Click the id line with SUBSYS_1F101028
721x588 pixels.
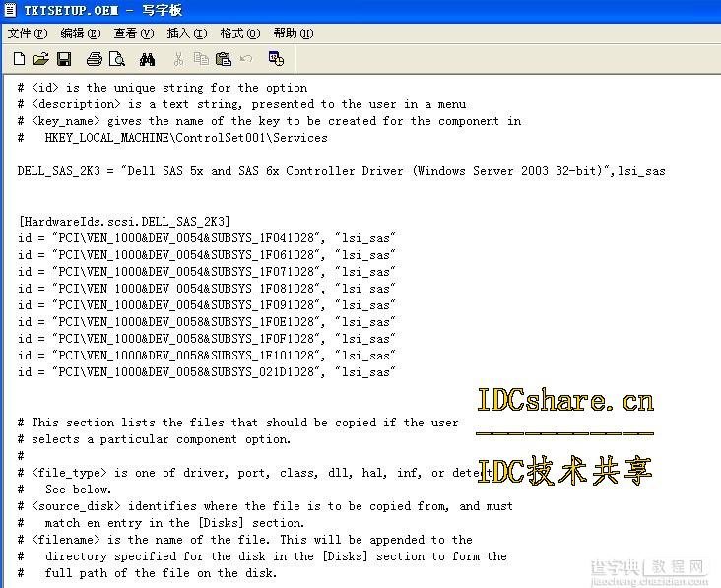(207, 356)
